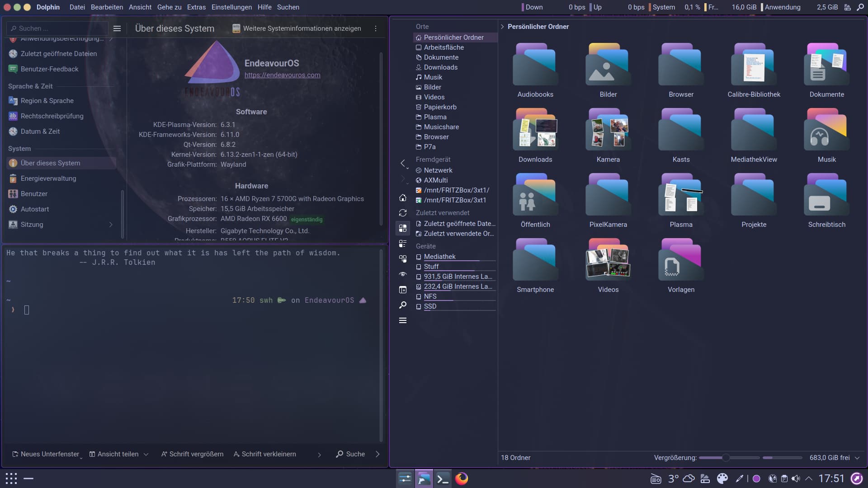This screenshot has width=868, height=488.
Task: Go back with the Dolphin back arrow
Action: [403, 163]
